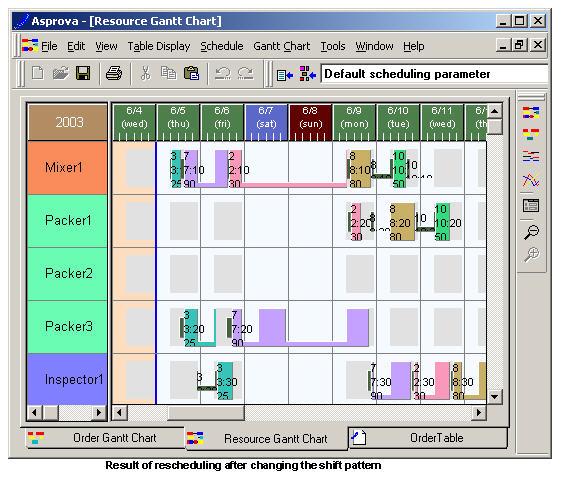Select Packer3 teal task bar 3:20
This screenshot has height=477, width=561.
[190, 328]
